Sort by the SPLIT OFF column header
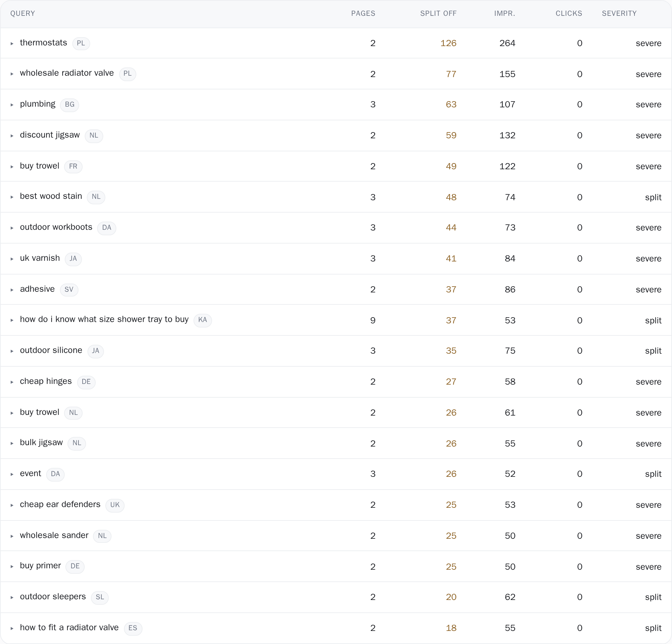The width and height of the screenshot is (672, 644). pos(438,13)
